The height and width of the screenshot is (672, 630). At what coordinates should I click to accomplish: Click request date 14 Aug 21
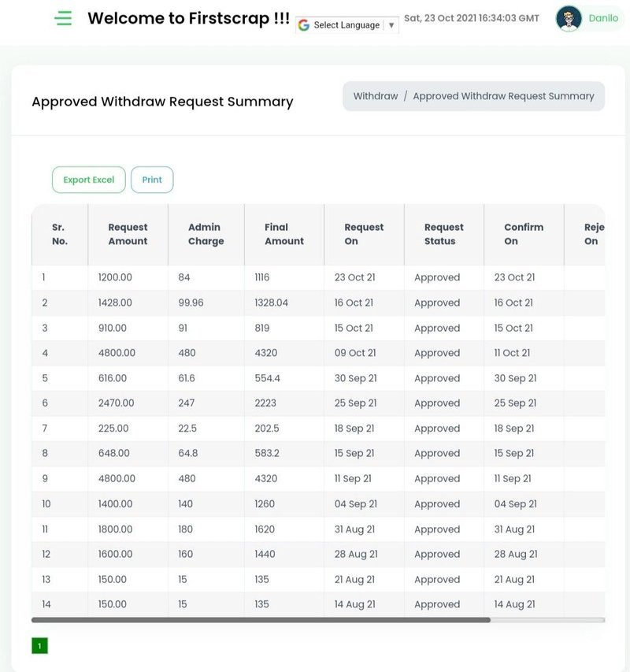[354, 604]
